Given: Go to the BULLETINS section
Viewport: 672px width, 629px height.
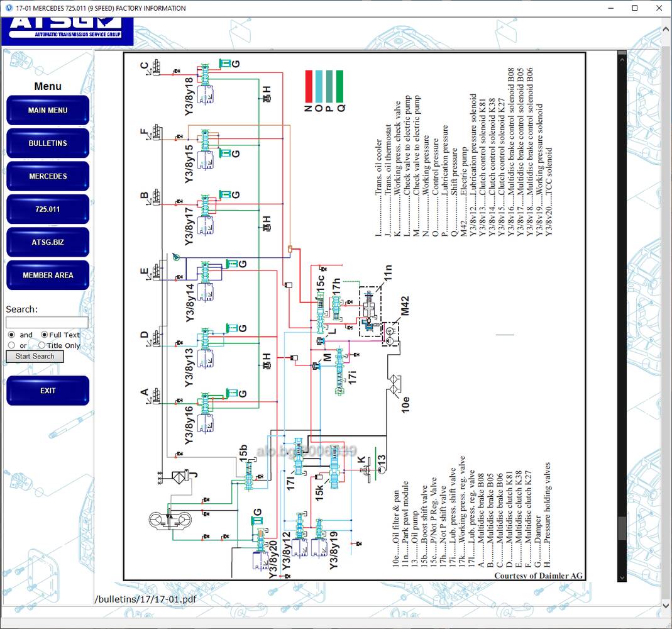Looking at the screenshot, I should (x=48, y=143).
